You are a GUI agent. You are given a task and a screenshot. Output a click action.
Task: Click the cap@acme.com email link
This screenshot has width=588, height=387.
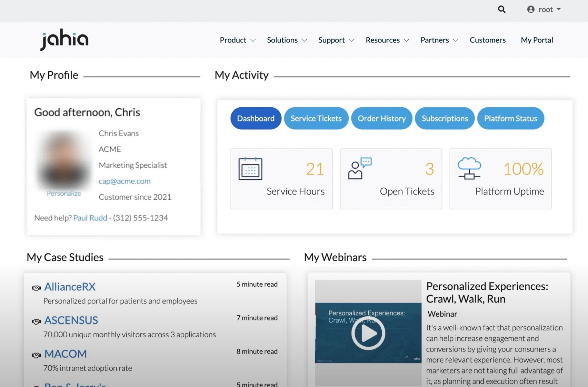point(124,181)
